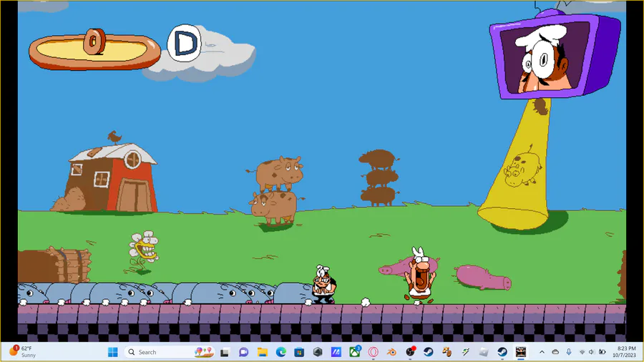Open the volume speaker tray icon
644x362 pixels.
coord(592,352)
